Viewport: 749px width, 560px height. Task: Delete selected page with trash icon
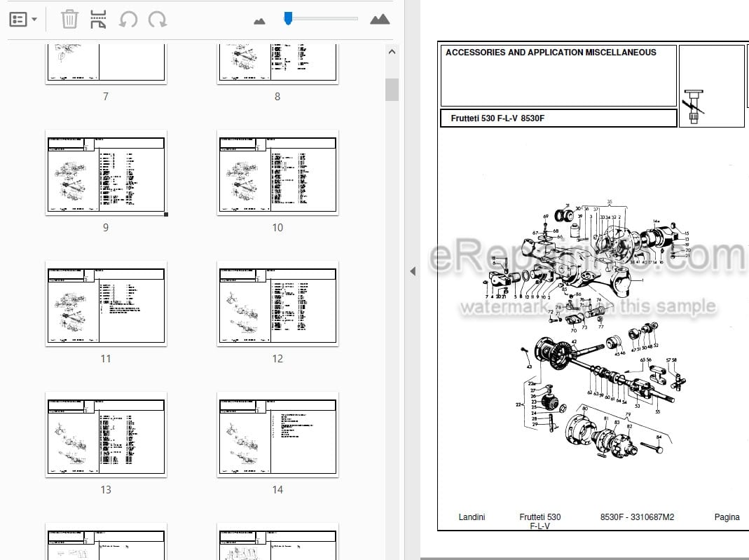point(69,20)
